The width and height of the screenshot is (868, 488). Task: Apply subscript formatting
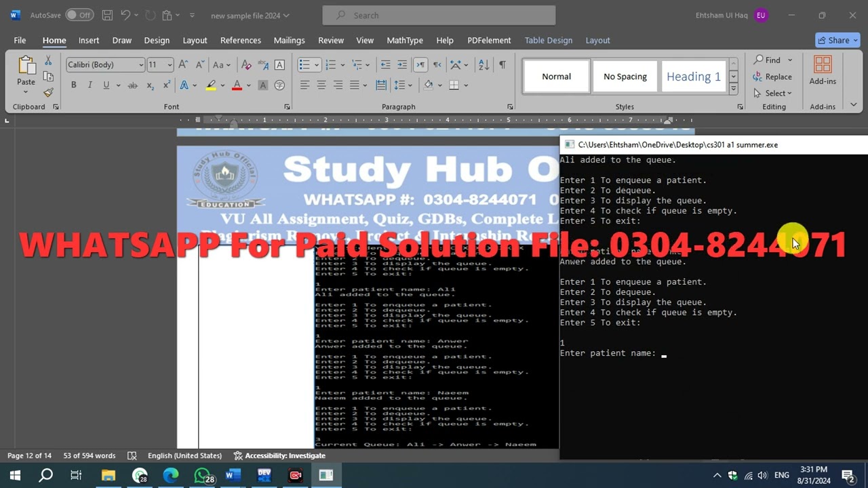(x=150, y=85)
